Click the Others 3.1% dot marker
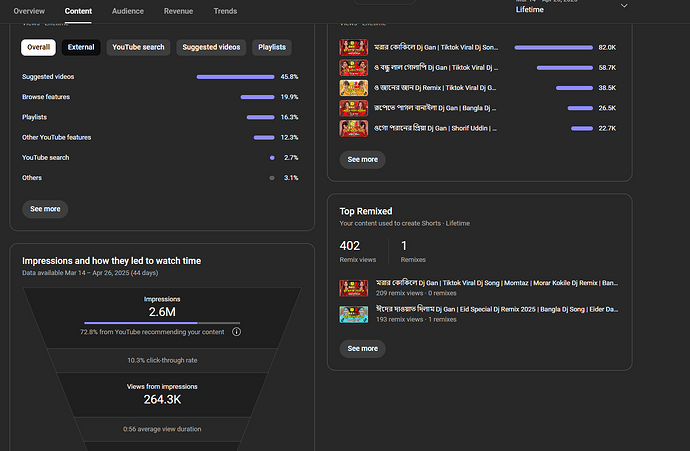 coord(272,178)
